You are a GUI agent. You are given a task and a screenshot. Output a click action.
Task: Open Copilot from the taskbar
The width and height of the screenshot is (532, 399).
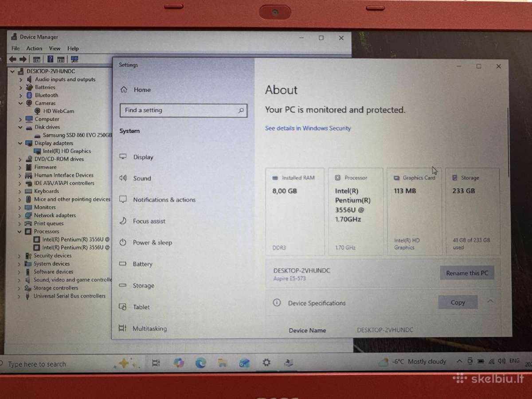(x=179, y=363)
